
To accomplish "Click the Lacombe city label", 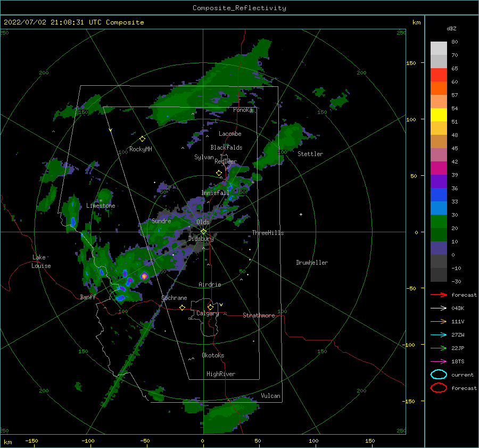I will click(x=230, y=134).
